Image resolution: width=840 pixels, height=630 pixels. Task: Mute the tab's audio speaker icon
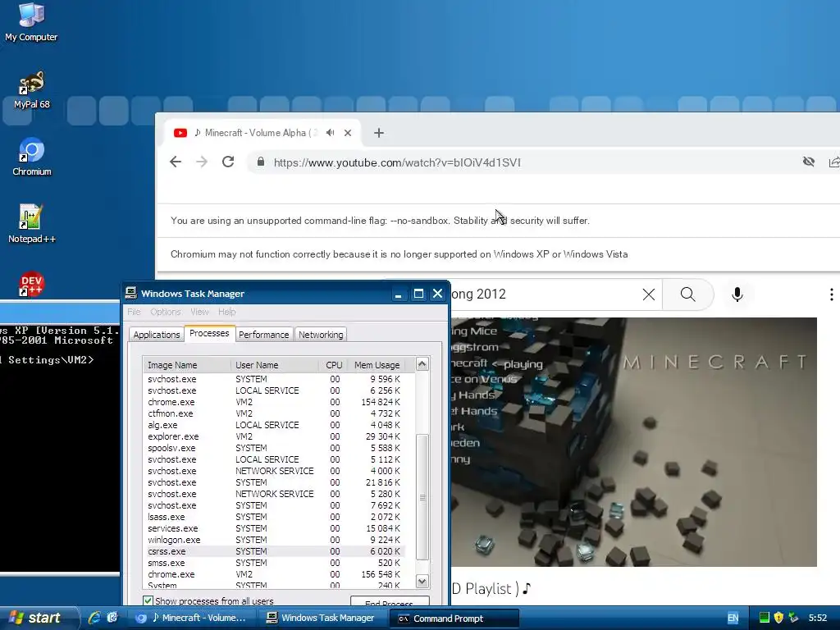click(331, 132)
